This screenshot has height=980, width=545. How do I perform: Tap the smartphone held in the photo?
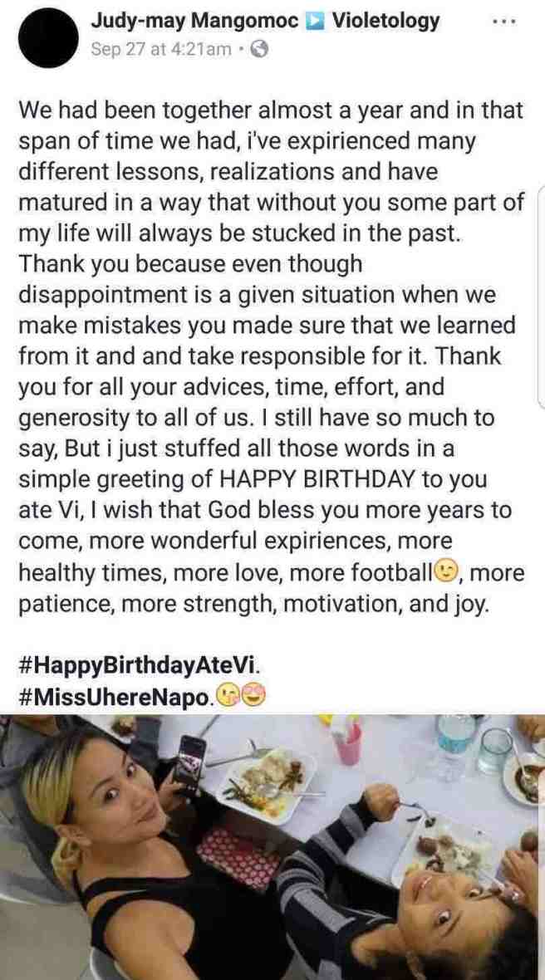[x=189, y=764]
